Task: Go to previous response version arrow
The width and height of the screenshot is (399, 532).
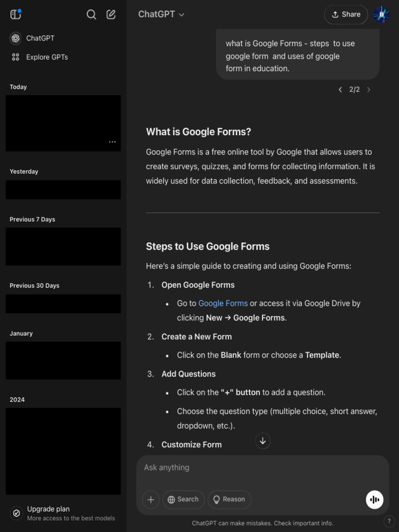Action: click(340, 89)
